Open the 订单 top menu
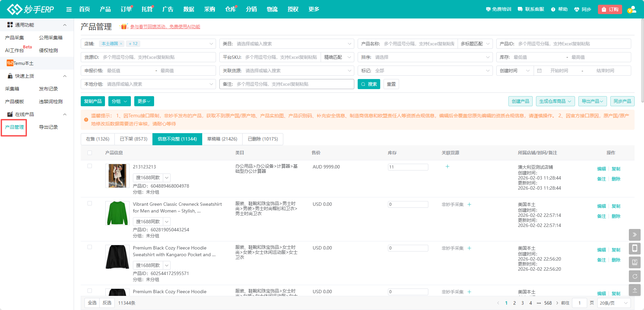The image size is (644, 310). coord(126,9)
